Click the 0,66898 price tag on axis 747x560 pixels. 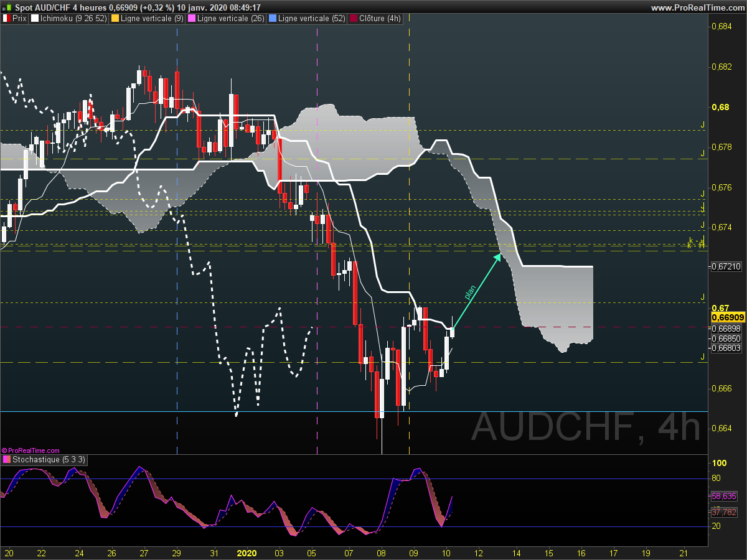[x=726, y=329]
